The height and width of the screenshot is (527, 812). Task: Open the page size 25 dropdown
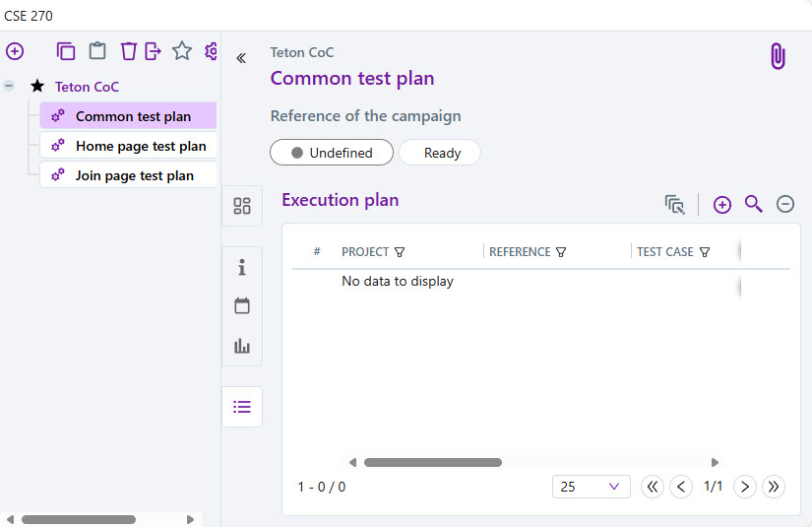pos(592,487)
